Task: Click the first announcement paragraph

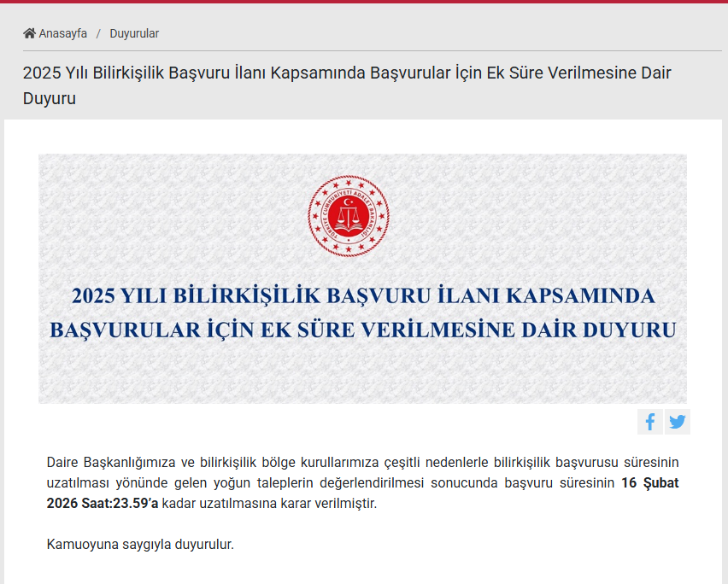Action: point(342,482)
